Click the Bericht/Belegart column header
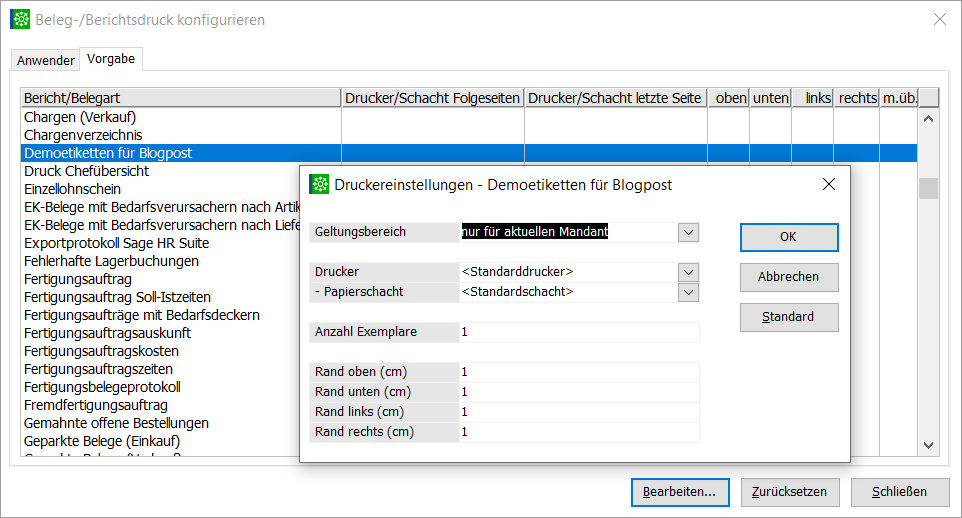 pyautogui.click(x=181, y=98)
